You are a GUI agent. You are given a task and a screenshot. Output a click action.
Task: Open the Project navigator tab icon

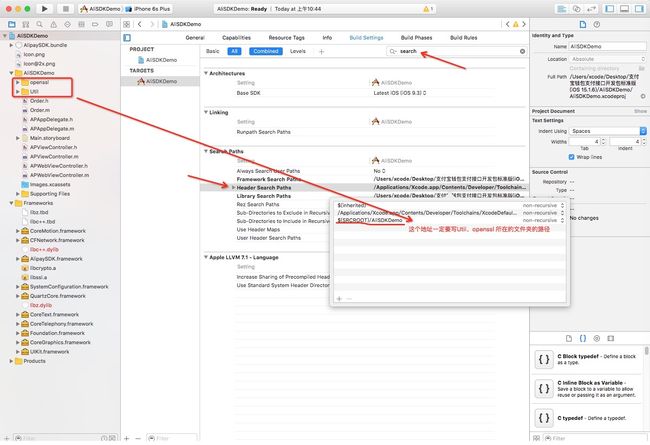pos(12,24)
